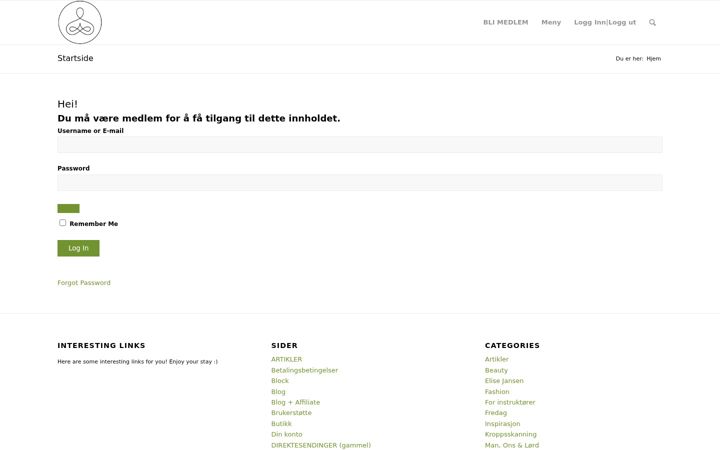Click the INTERESTING LINKS heading
The width and height of the screenshot is (720, 450).
101,345
